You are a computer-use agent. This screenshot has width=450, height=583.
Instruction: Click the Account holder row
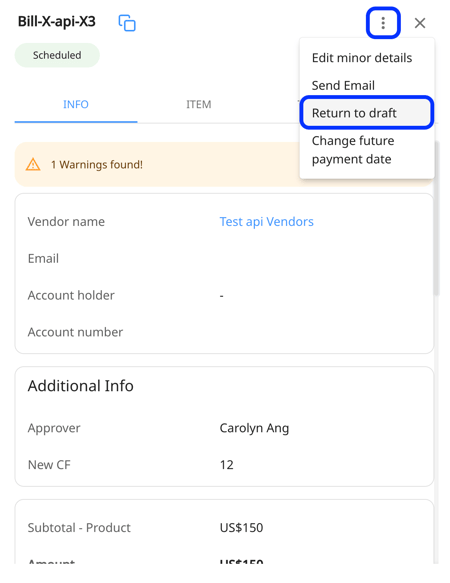point(224,296)
